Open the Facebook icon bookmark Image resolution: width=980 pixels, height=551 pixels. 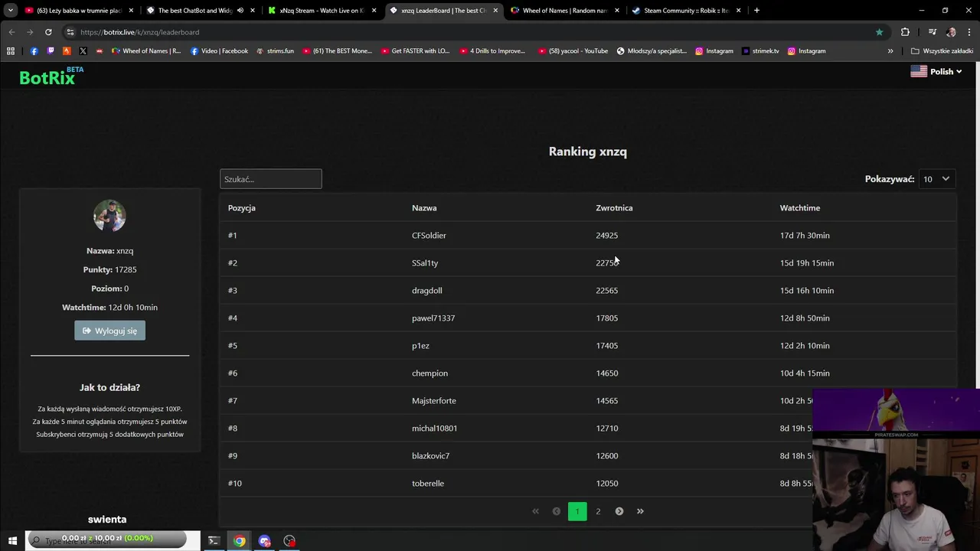[34, 51]
